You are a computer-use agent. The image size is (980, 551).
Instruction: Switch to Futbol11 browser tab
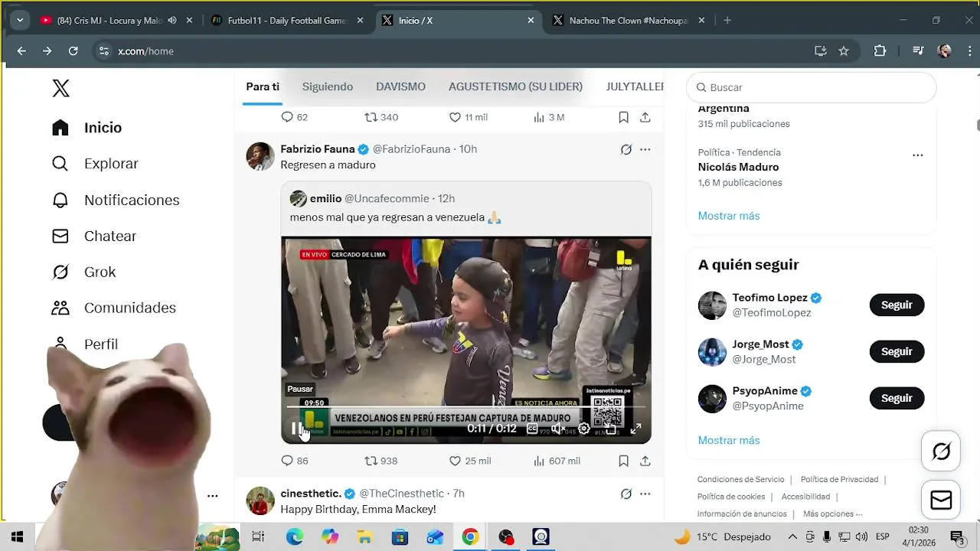coord(287,21)
